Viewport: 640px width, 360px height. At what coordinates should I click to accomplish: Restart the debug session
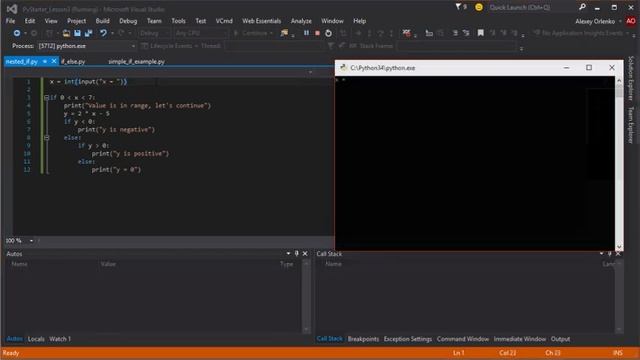(x=328, y=33)
